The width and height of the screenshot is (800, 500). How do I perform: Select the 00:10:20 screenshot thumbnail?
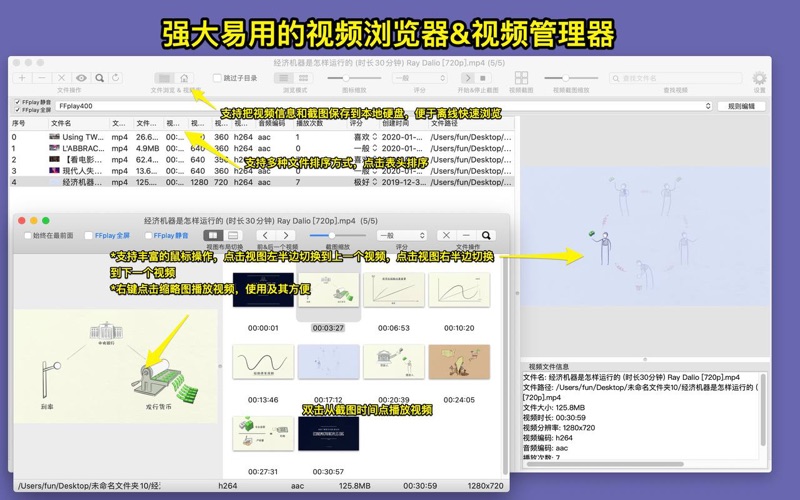click(x=459, y=290)
